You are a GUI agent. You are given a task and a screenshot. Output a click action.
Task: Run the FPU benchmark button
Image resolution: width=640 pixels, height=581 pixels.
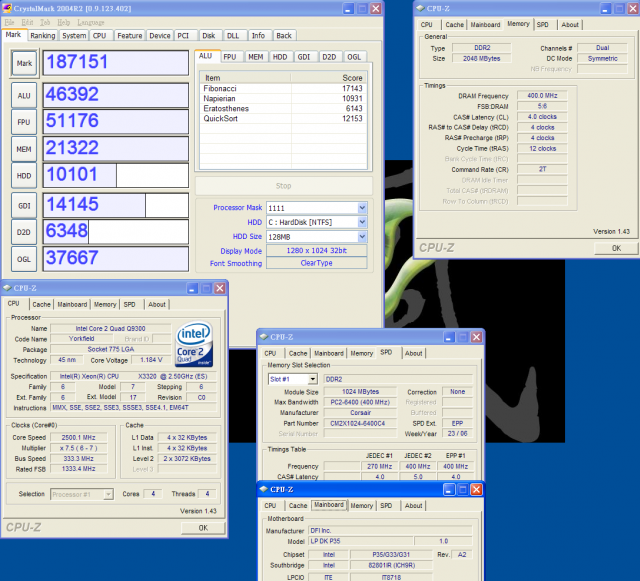(x=24, y=122)
